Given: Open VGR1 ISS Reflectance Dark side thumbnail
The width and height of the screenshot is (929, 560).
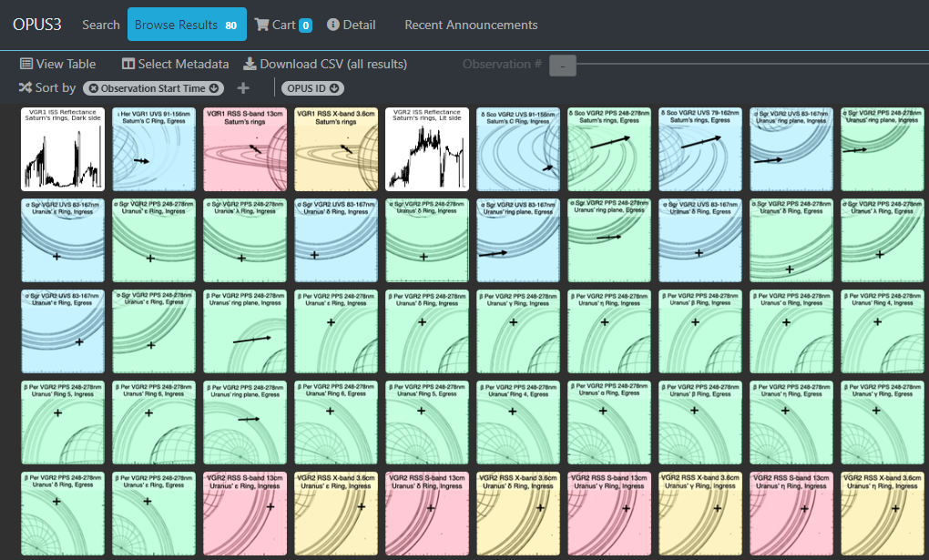Looking at the screenshot, I should tap(63, 149).
